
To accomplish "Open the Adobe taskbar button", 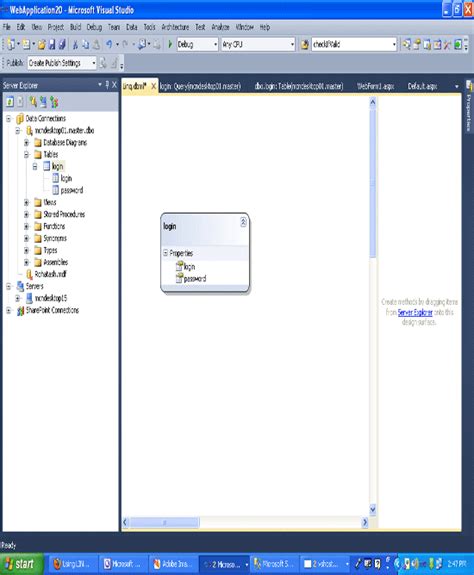I will 173,564.
